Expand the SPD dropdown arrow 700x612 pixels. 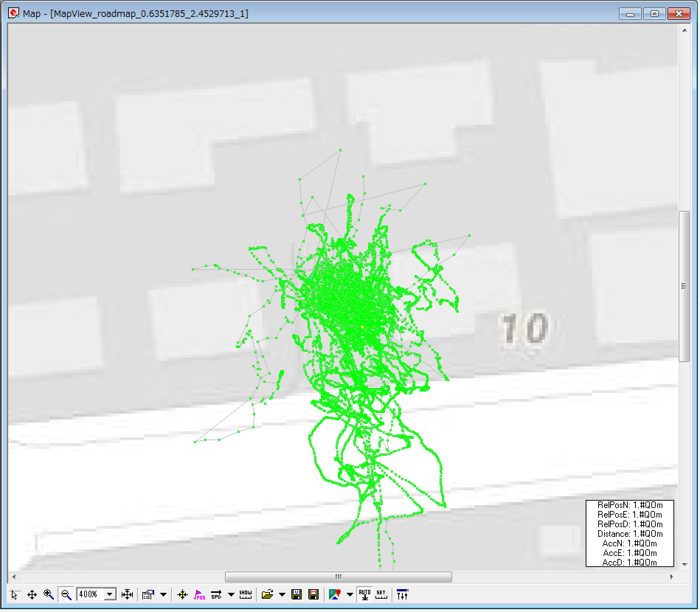[x=231, y=595]
